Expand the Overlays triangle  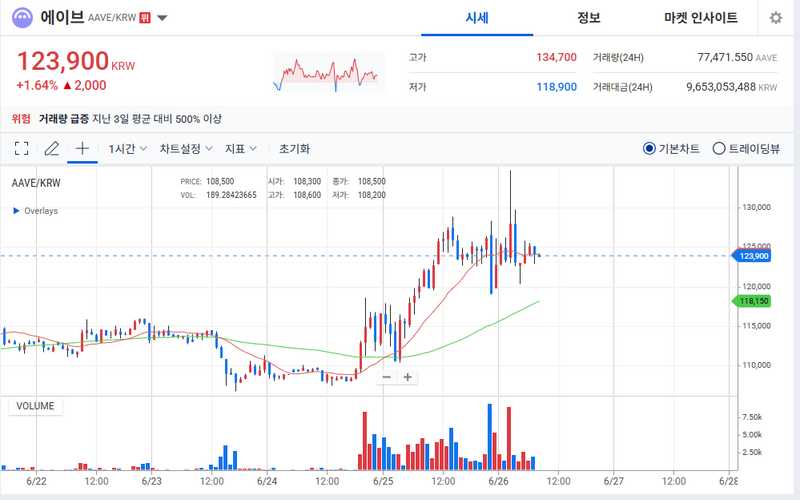click(16, 211)
